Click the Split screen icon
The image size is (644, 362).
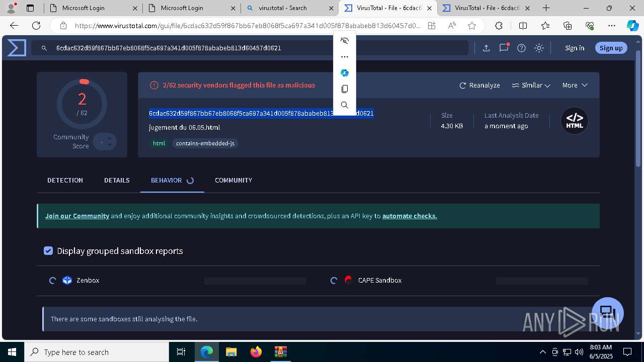[523, 26]
